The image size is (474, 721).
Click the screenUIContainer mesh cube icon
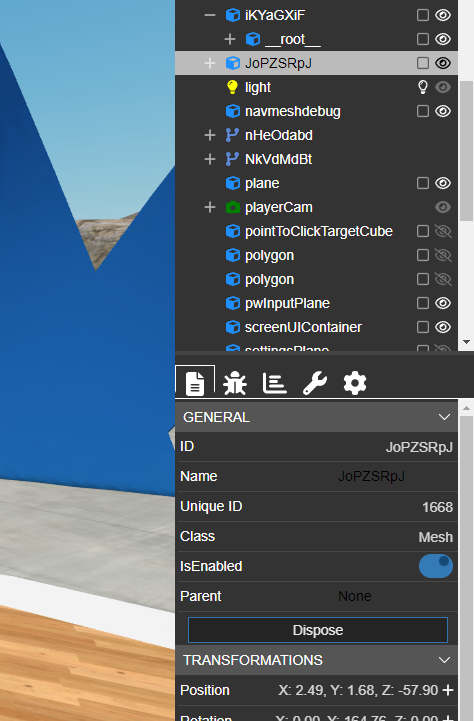click(233, 327)
